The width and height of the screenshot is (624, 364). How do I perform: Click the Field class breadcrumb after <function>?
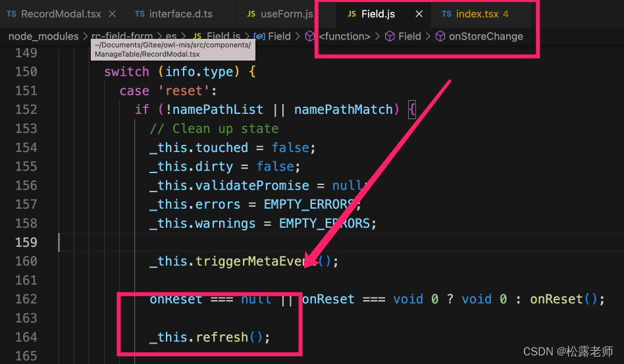(x=409, y=37)
